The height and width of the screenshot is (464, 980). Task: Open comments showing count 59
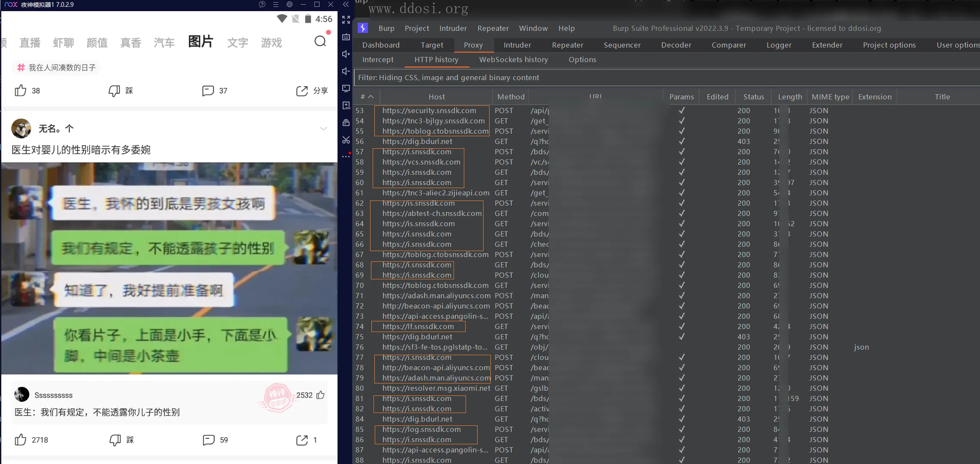[209, 440]
